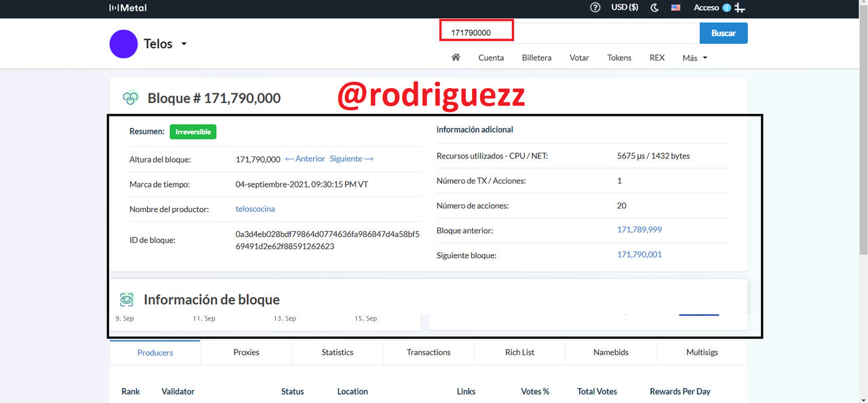Click the Total Votes column header
The image size is (868, 403).
[597, 391]
